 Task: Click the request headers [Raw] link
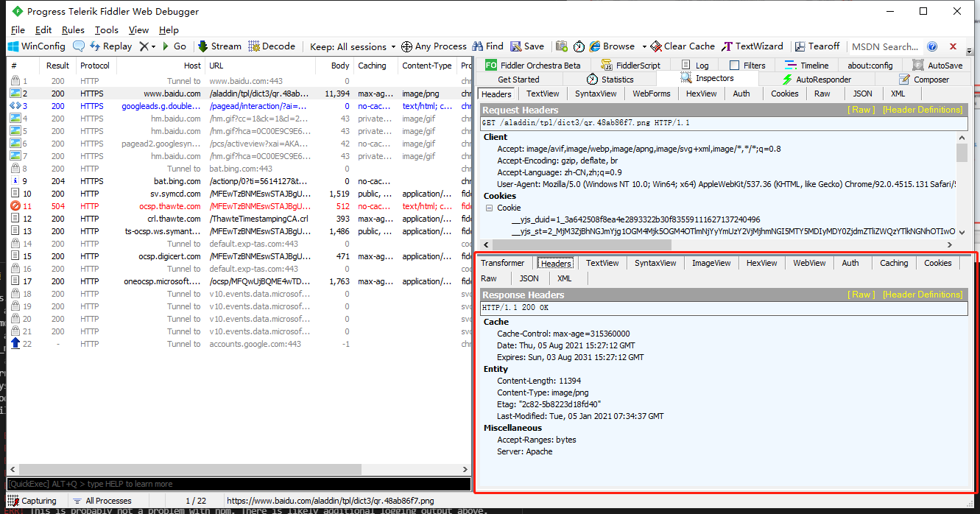[x=861, y=110]
